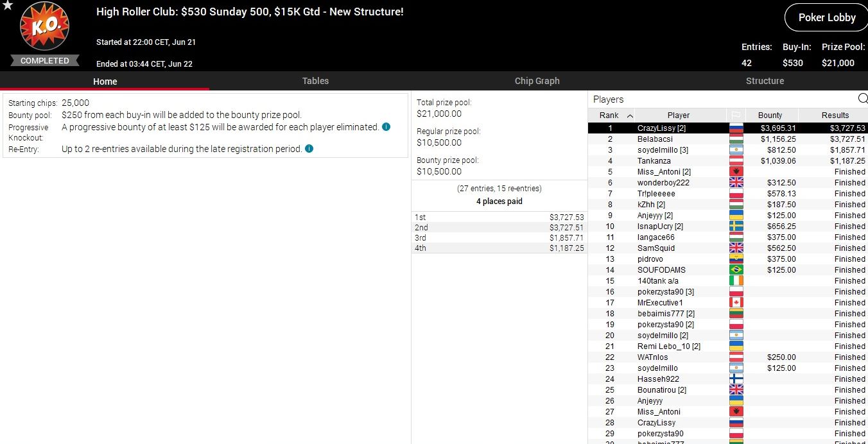Switch to the Tables tab
This screenshot has width=868, height=444.
(315, 81)
